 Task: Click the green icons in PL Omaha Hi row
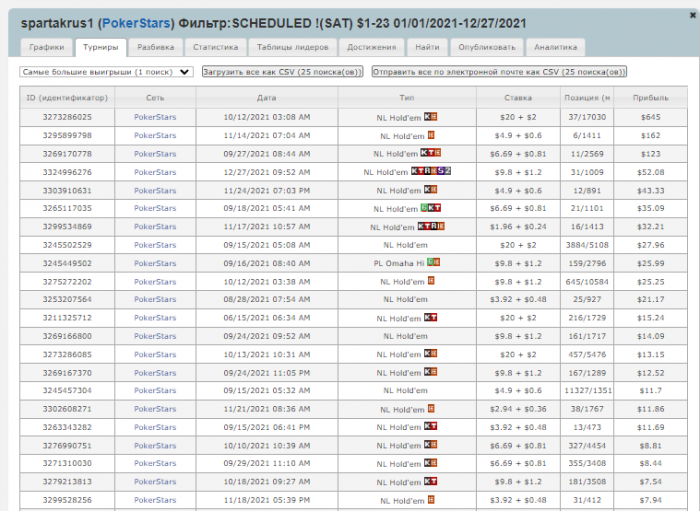click(x=433, y=262)
